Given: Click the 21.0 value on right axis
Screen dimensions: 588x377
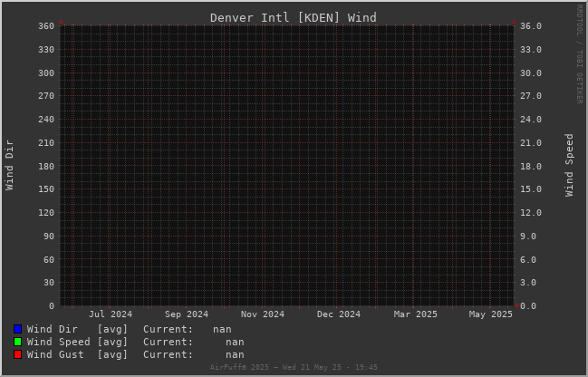Looking at the screenshot, I should [531, 143].
